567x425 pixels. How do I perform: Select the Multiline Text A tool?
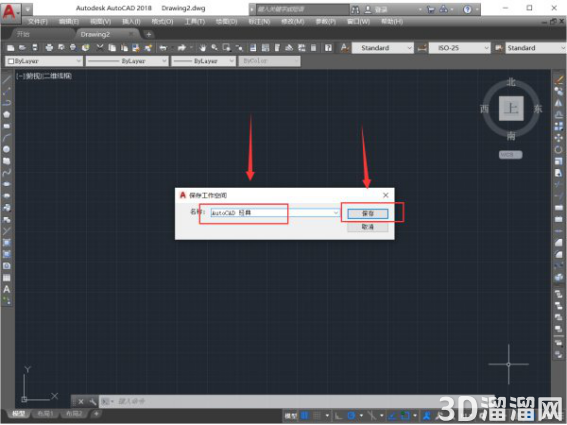[x=7, y=289]
